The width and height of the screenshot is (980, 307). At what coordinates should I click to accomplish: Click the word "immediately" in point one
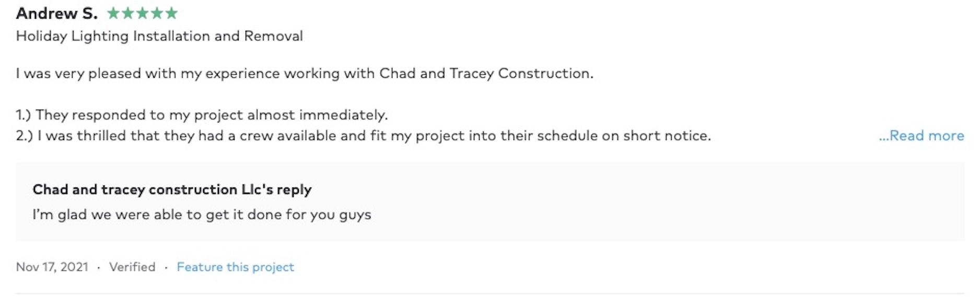point(343,115)
